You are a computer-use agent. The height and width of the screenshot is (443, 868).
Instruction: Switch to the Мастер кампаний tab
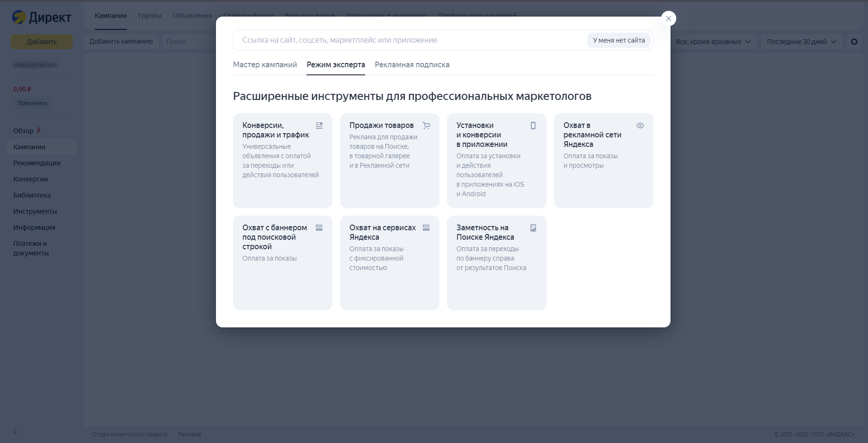click(265, 64)
